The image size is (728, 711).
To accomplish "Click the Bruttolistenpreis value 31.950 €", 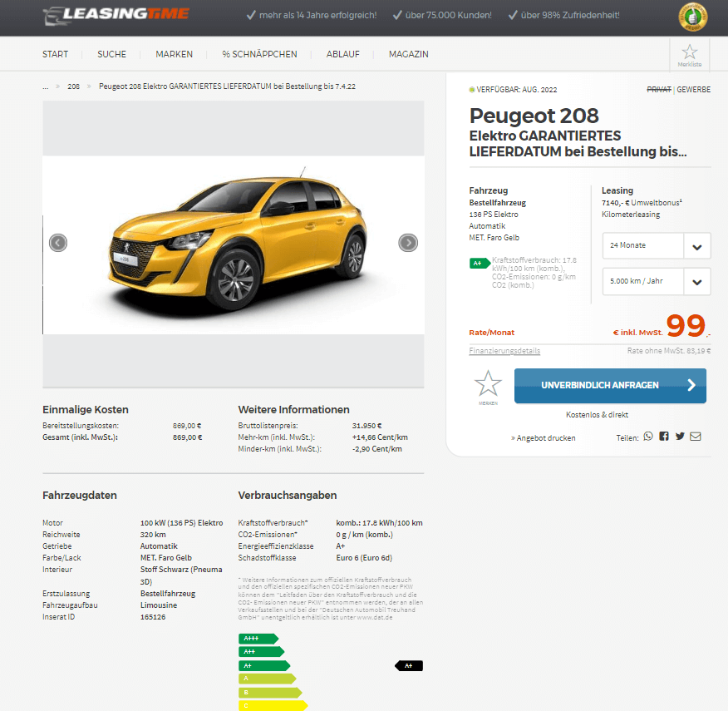I will (x=366, y=426).
